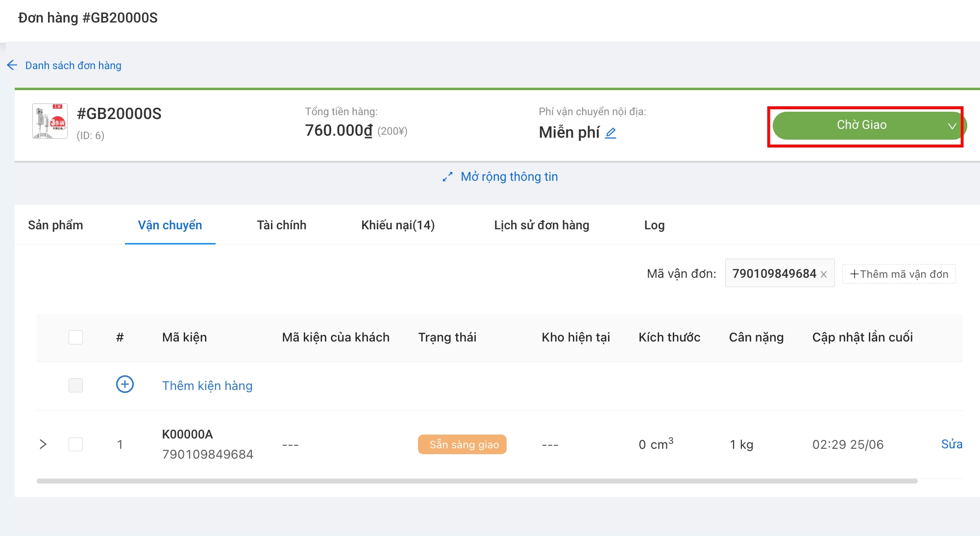Click the expand arrows icon
This screenshot has height=536, width=980.
pyautogui.click(x=447, y=177)
